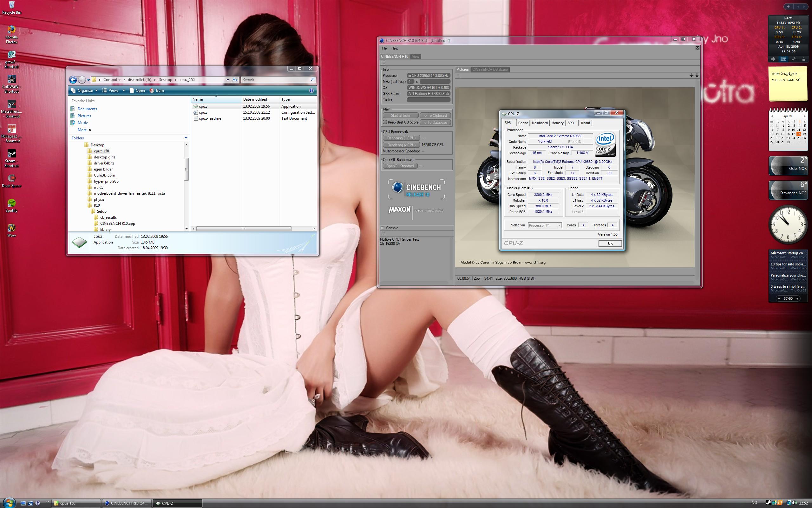Open the Organize dropdown menu
Viewport: 812px width, 508px height.
pyautogui.click(x=84, y=90)
